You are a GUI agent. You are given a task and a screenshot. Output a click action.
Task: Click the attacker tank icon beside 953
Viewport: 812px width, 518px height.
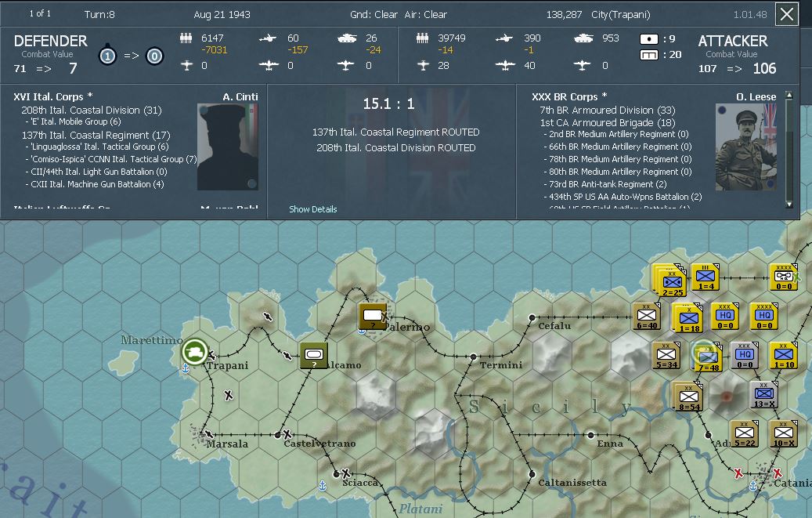click(x=583, y=38)
